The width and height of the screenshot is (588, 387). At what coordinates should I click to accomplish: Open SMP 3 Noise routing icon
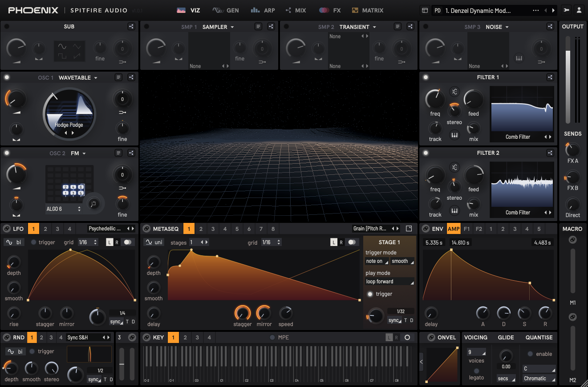click(550, 27)
